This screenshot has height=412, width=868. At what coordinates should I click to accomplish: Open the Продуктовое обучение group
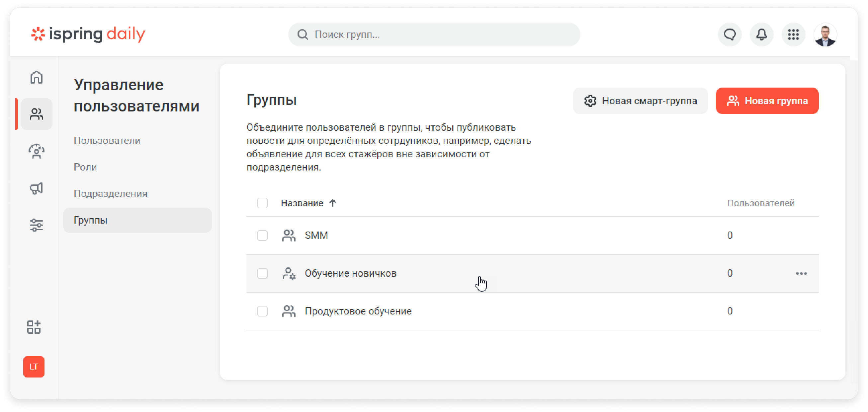[358, 311]
